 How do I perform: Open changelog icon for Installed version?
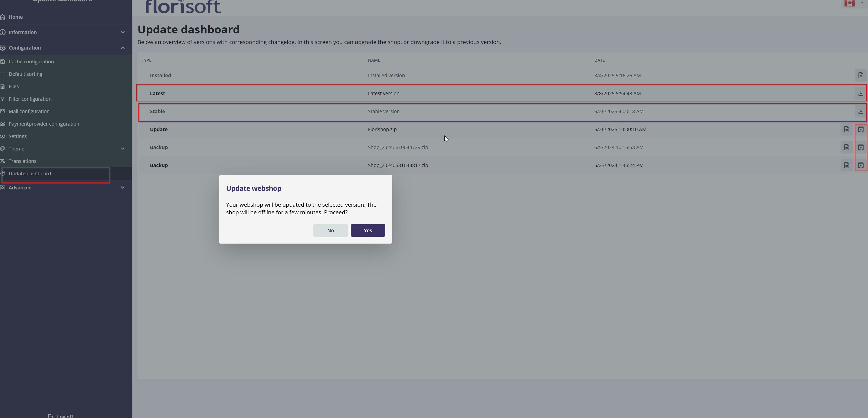(x=860, y=75)
